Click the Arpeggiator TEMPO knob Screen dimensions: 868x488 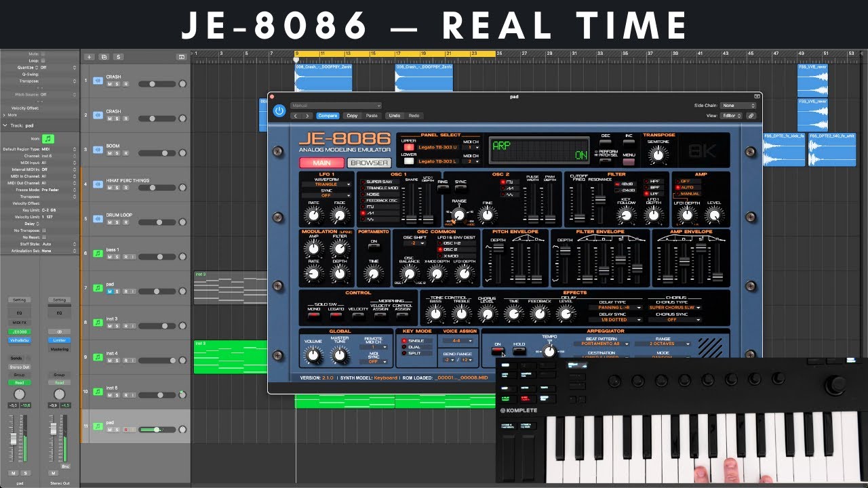549,350
